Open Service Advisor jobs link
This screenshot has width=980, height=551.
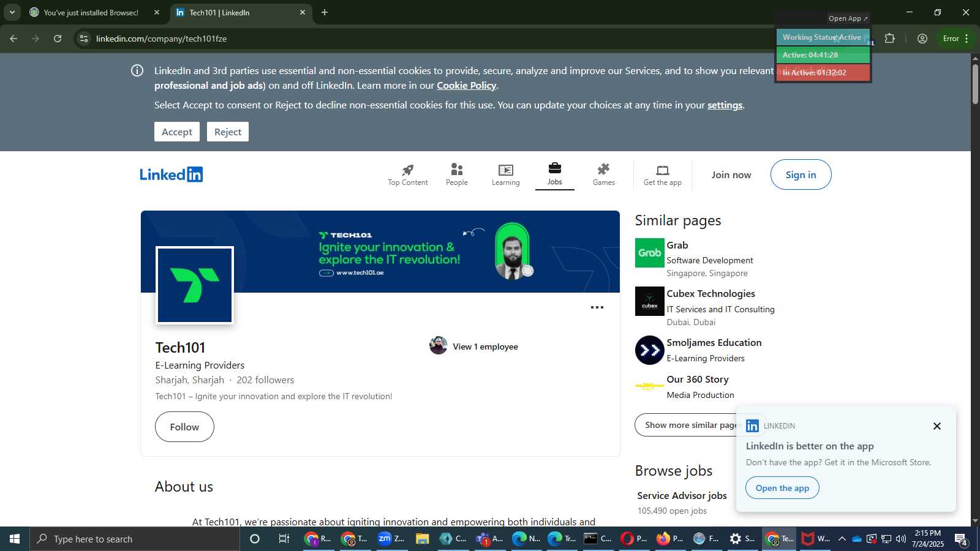point(682,496)
